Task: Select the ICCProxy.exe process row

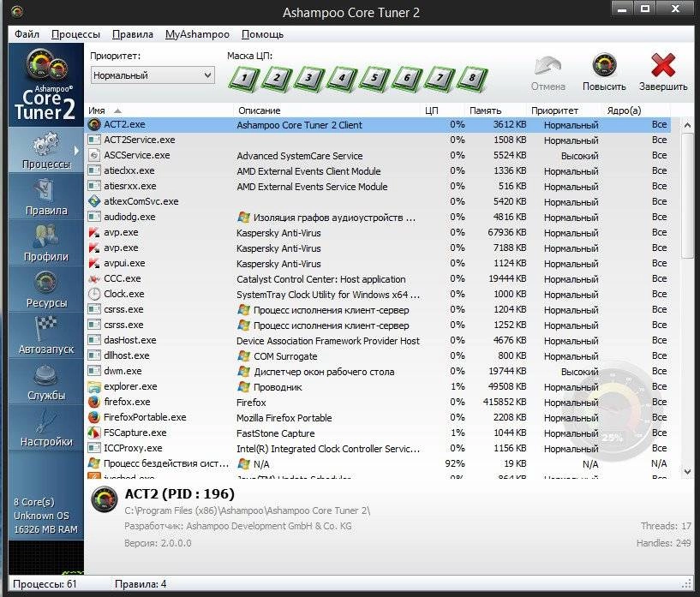Action: click(x=378, y=448)
